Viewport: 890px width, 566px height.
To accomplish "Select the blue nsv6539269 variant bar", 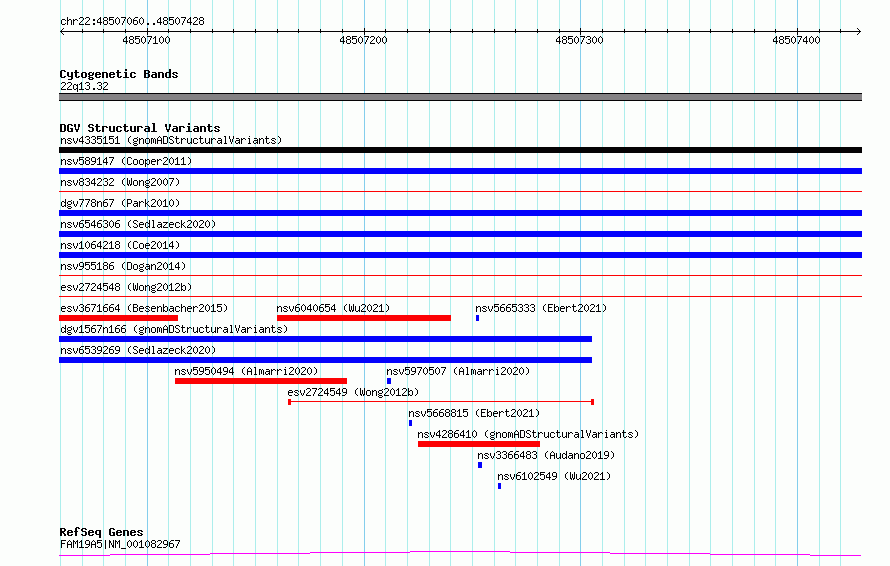I will click(x=326, y=360).
